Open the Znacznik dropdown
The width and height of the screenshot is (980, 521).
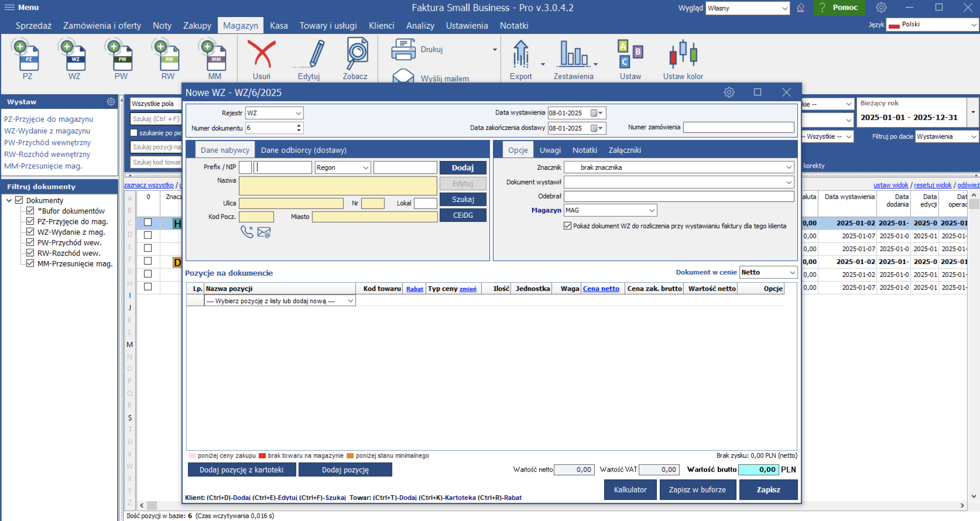(679, 167)
